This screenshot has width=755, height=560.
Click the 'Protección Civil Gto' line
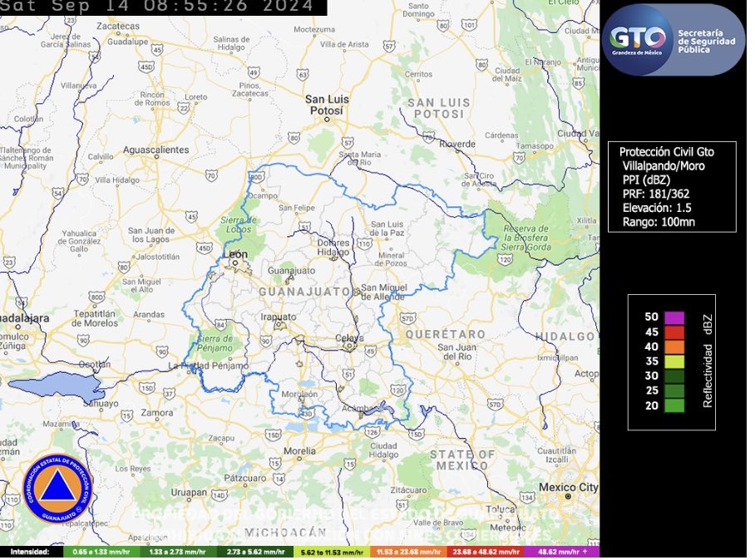coord(666,152)
